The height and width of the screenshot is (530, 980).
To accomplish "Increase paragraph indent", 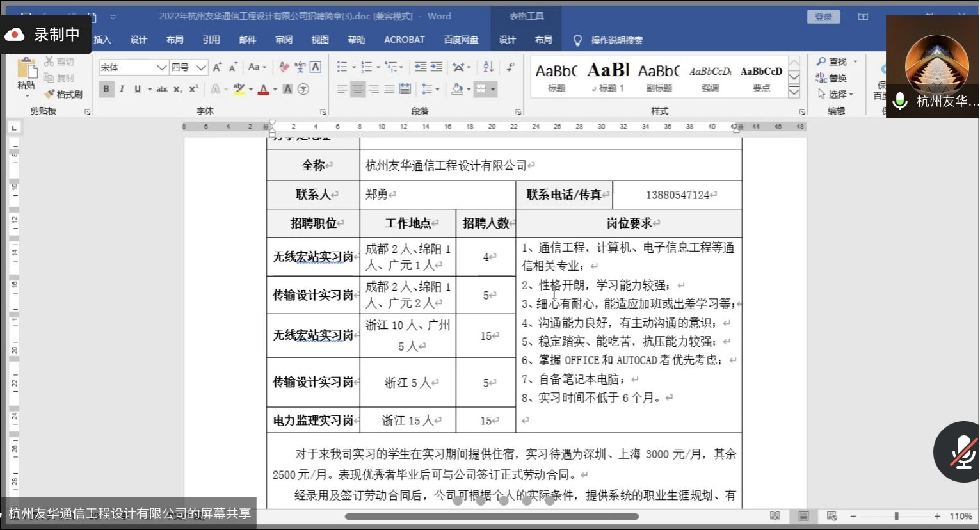I will 437,67.
